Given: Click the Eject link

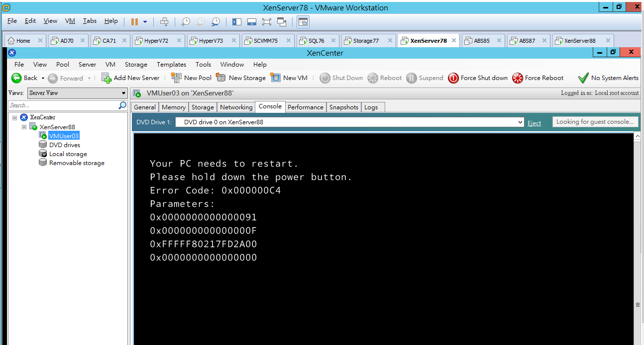Looking at the screenshot, I should tap(534, 123).
